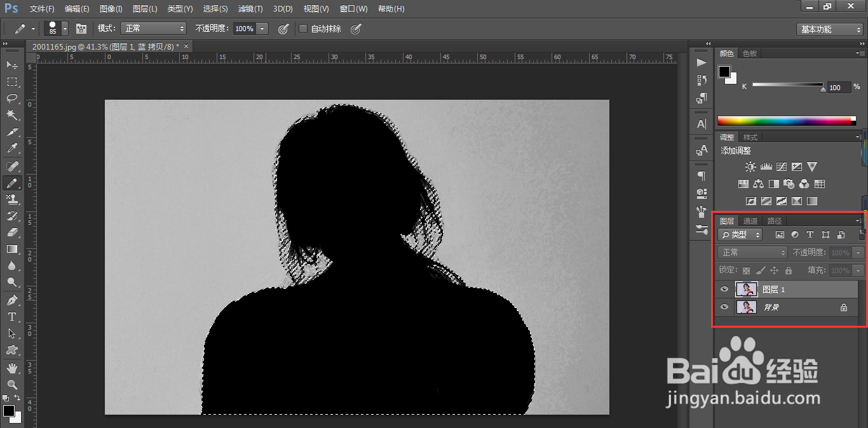The height and width of the screenshot is (428, 868).
Task: Open the 模式 blend mode dropdown
Action: coord(154,29)
